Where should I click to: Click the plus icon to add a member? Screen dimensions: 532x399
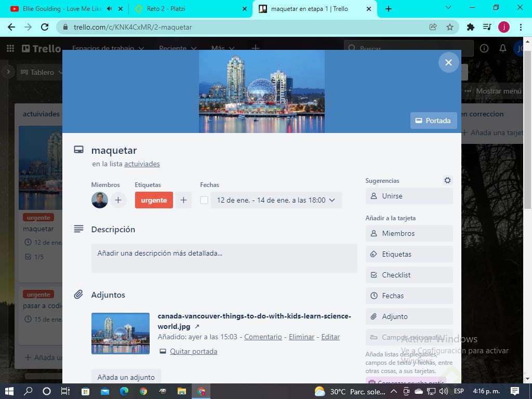point(118,200)
